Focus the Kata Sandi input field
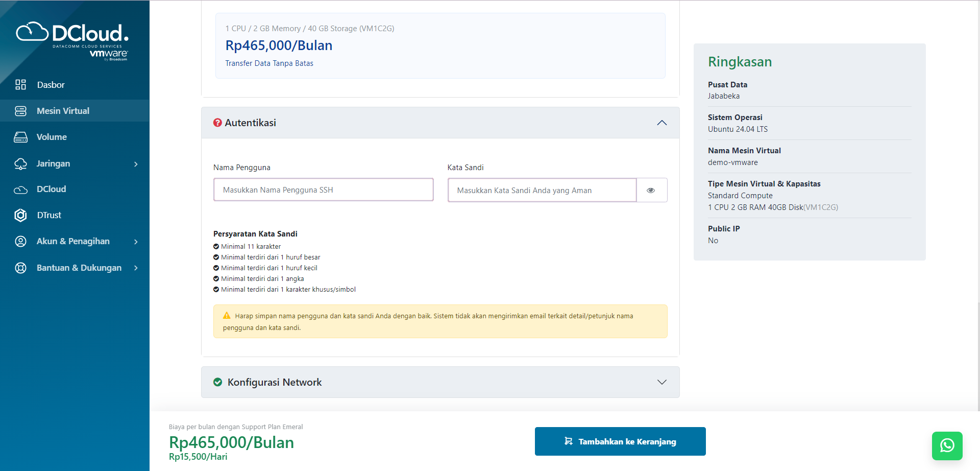Viewport: 980px width, 471px height. [542, 190]
